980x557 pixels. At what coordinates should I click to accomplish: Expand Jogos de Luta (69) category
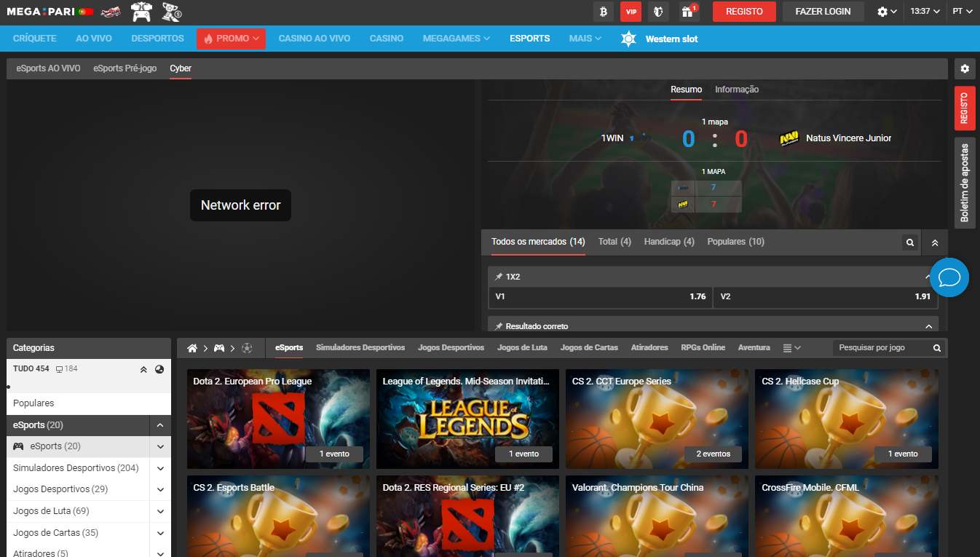coord(160,511)
